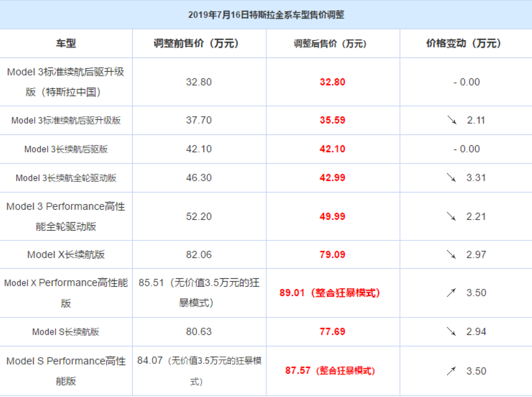Click the down arrow next to 2.11

coord(451,120)
